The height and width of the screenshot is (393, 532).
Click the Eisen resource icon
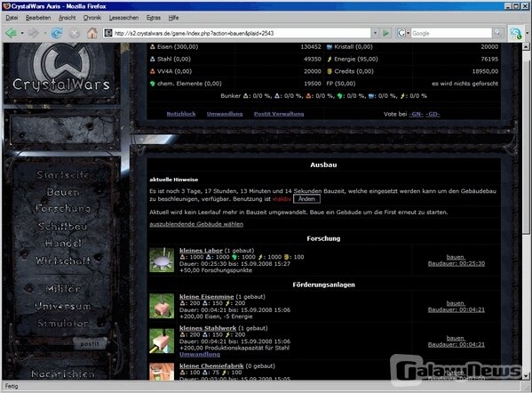(x=153, y=47)
